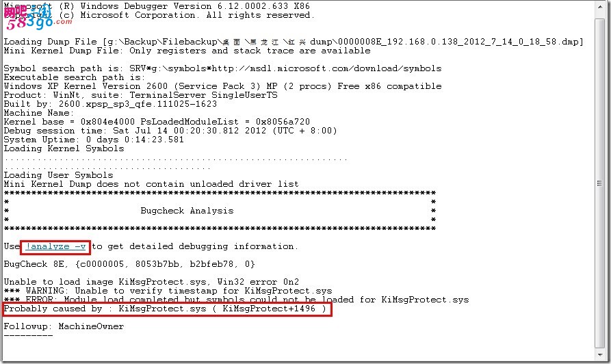611x364 pixels.
Task: Click the 'Followup: MachineOwner' text
Action: pyautogui.click(x=64, y=326)
